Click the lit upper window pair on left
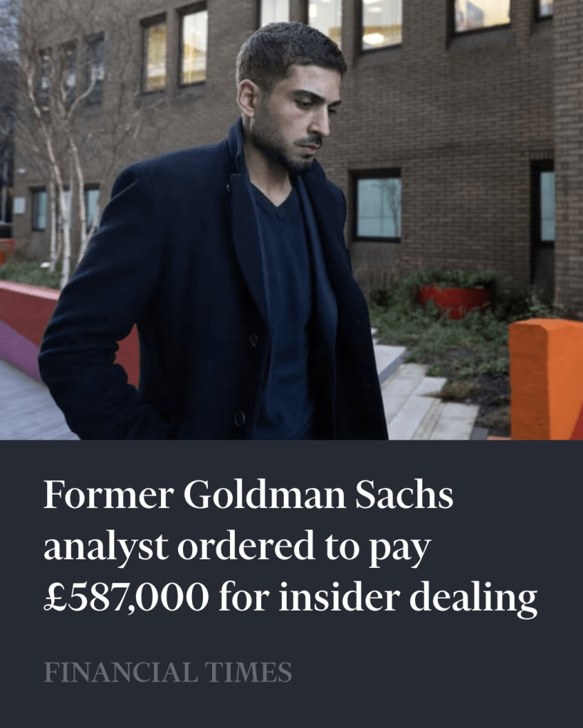Image resolution: width=583 pixels, height=728 pixels. coord(174,50)
